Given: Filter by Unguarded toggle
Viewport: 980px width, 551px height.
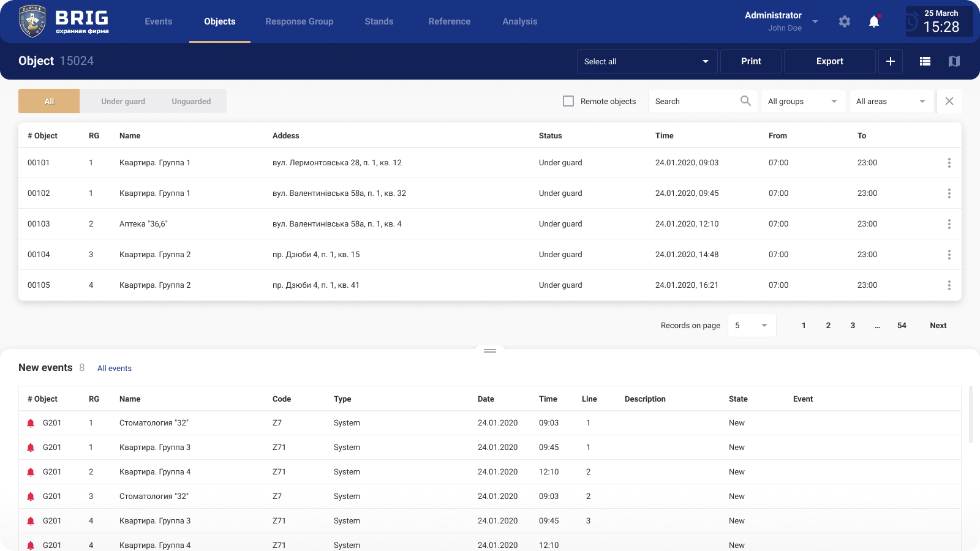Looking at the screenshot, I should (x=191, y=101).
